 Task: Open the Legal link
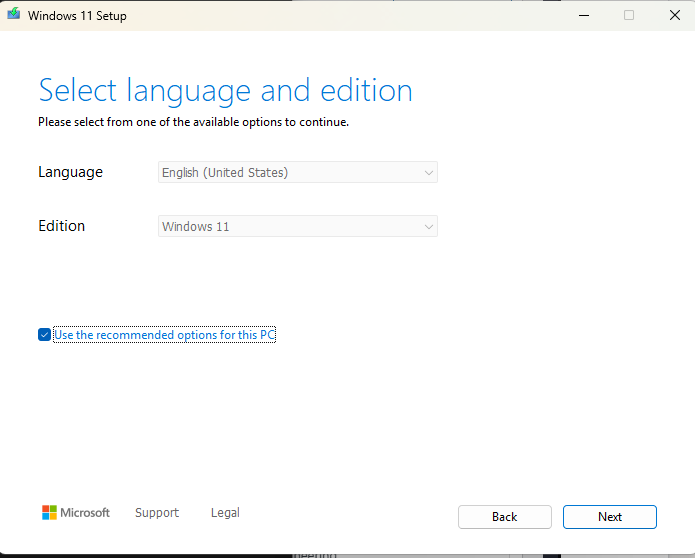tap(225, 513)
